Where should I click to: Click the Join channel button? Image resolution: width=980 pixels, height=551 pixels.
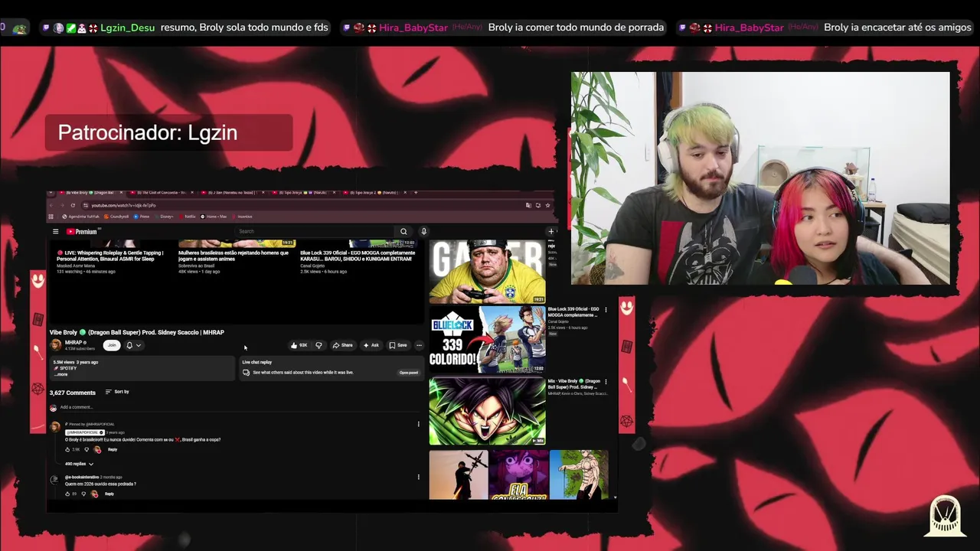coord(112,345)
